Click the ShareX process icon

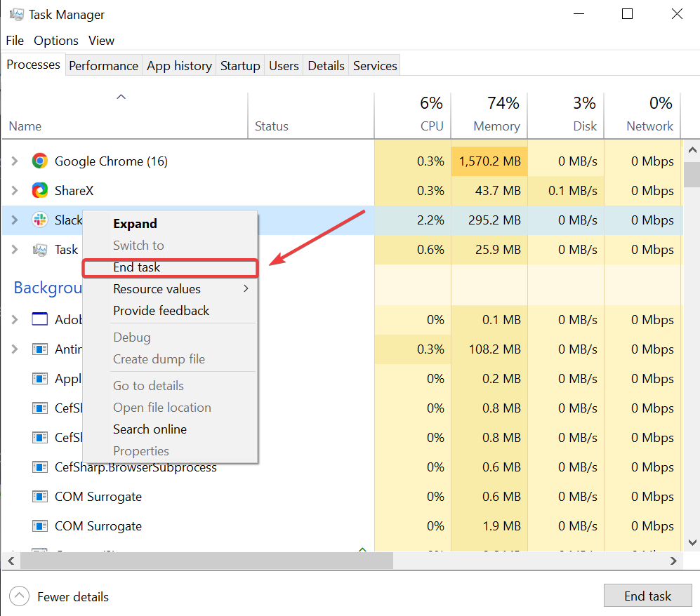[x=40, y=191]
